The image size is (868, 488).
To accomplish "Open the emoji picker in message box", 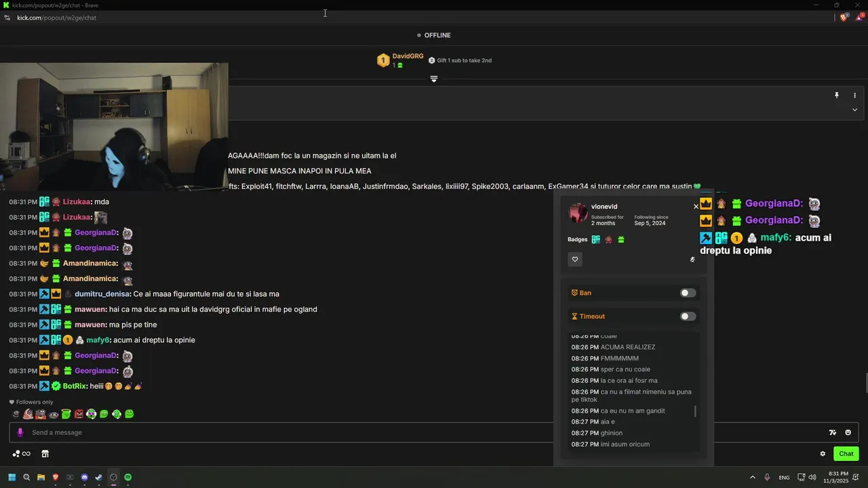I will tap(848, 432).
